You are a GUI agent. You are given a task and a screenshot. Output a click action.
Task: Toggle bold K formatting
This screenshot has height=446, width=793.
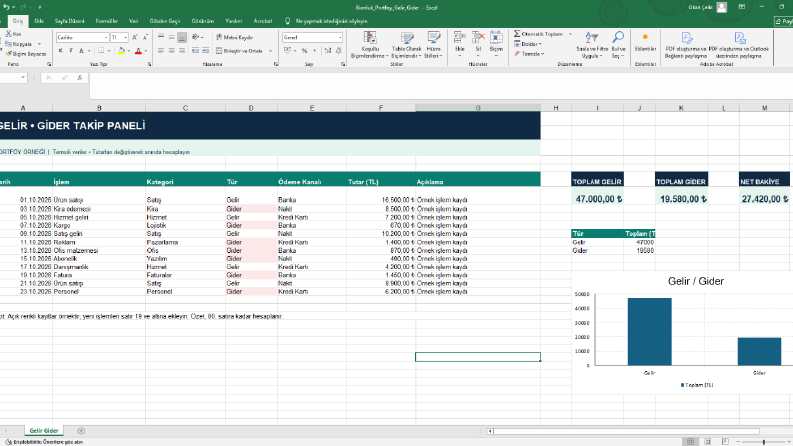pyautogui.click(x=61, y=51)
